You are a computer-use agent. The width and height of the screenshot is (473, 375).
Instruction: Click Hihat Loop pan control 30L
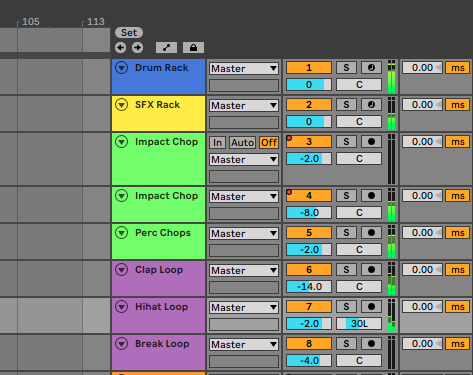coord(359,324)
